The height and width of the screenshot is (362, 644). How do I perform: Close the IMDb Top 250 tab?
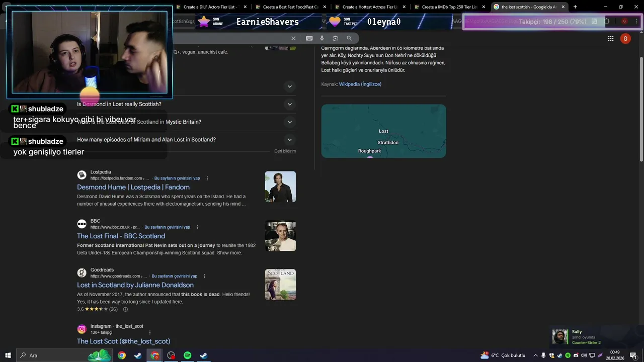(484, 7)
